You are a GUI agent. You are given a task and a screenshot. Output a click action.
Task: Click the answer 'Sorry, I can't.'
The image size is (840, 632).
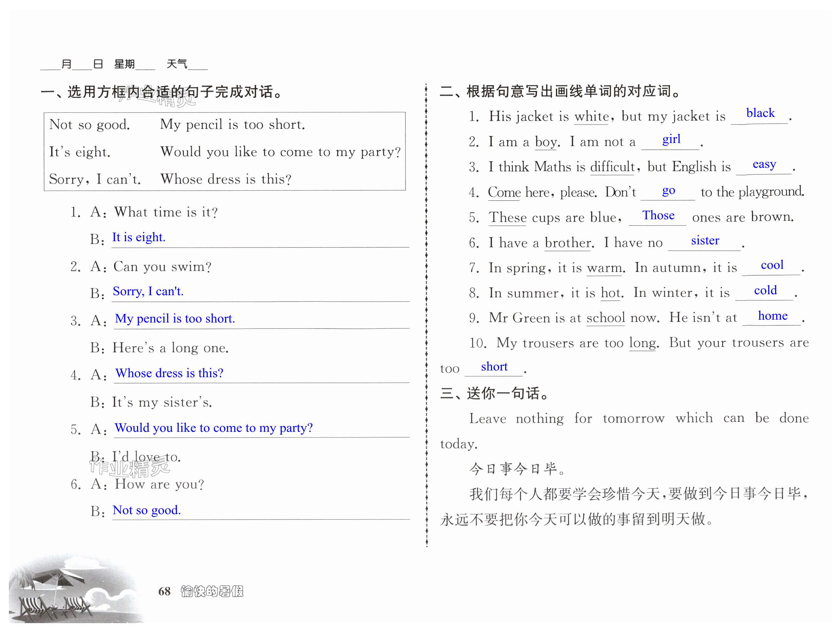click(x=148, y=291)
